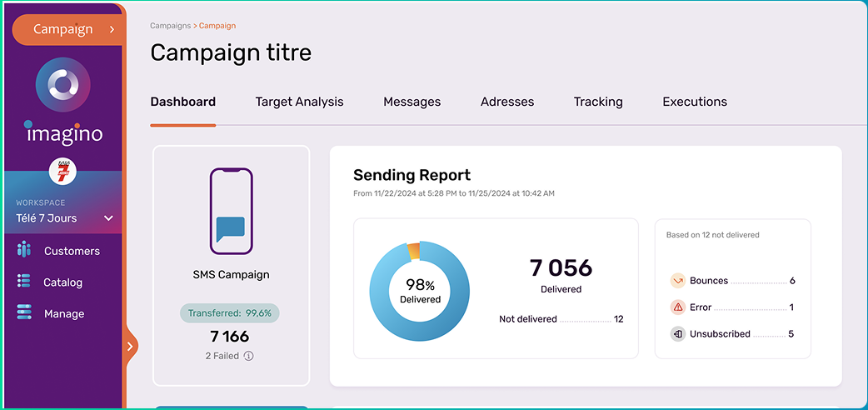The width and height of the screenshot is (868, 410).
Task: Expand the Télé 7 Jours workspace dropdown
Action: [x=107, y=218]
